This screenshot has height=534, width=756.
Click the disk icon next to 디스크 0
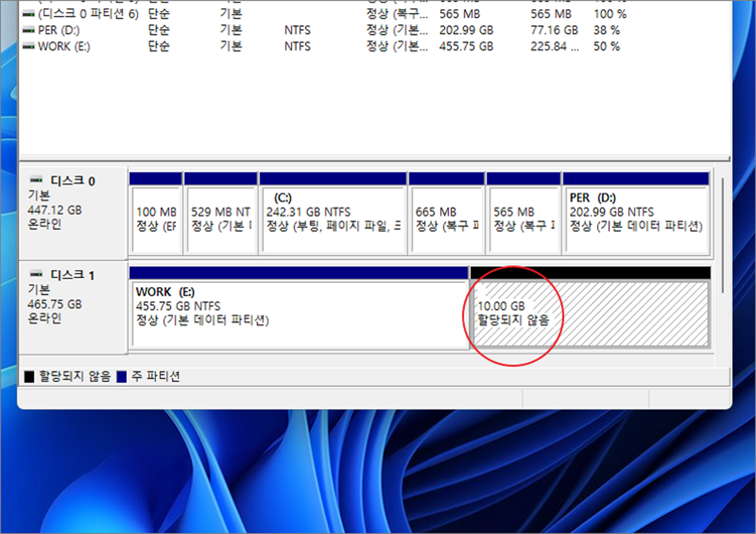[x=37, y=180]
